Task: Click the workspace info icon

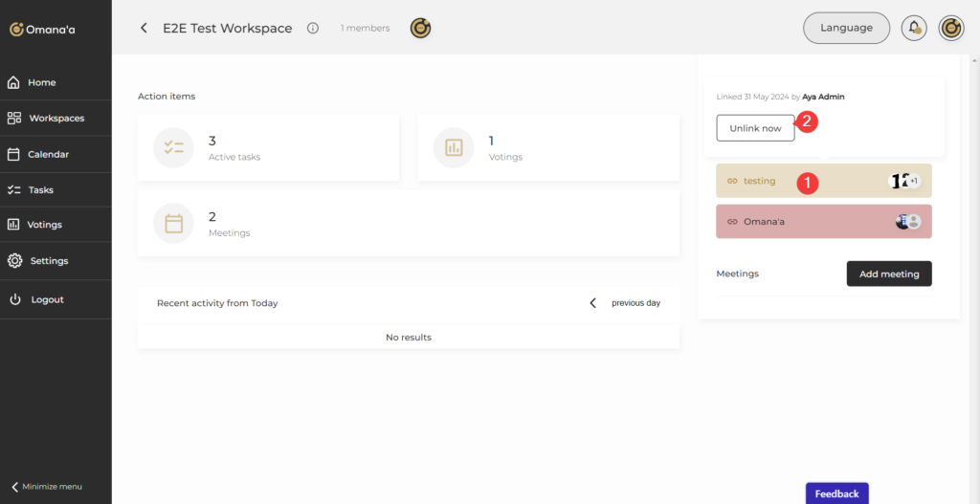Action: tap(313, 29)
